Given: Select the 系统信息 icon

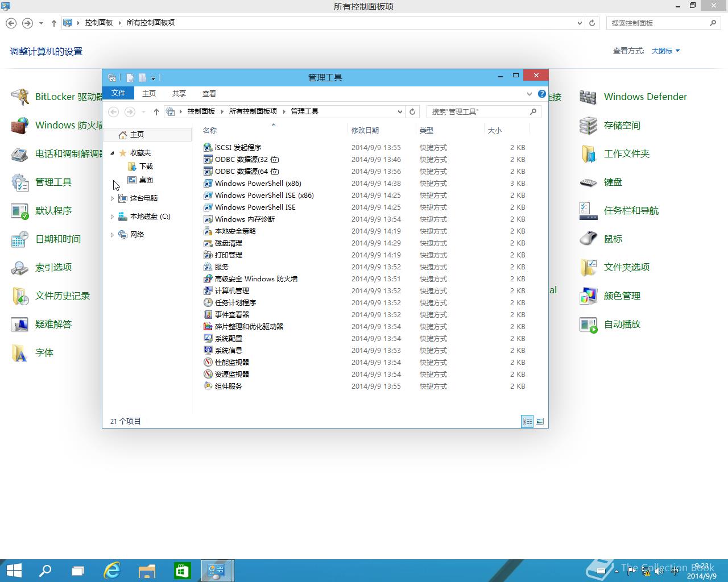Looking at the screenshot, I should [x=208, y=350].
